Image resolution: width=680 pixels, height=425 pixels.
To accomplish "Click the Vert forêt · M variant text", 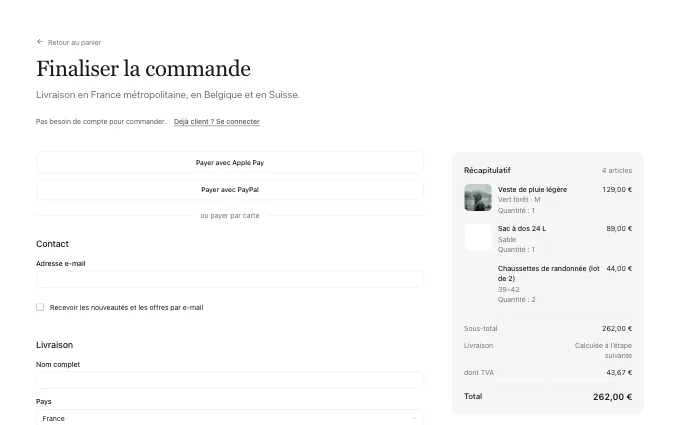I will 519,200.
